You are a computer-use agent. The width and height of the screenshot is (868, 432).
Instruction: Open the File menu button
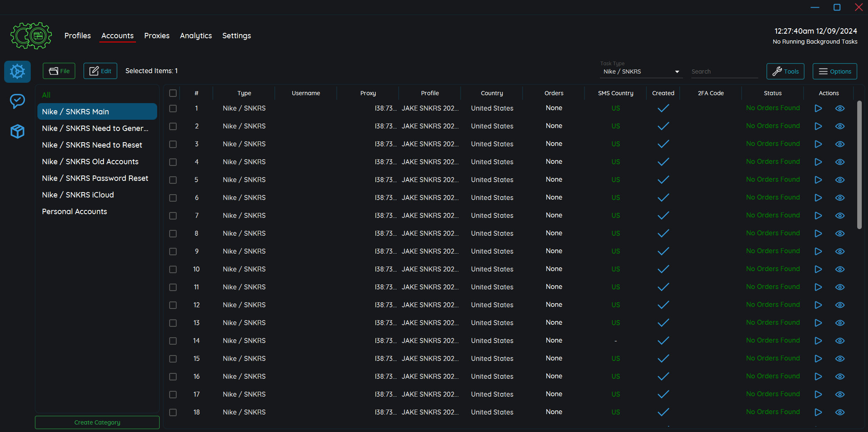(x=59, y=71)
